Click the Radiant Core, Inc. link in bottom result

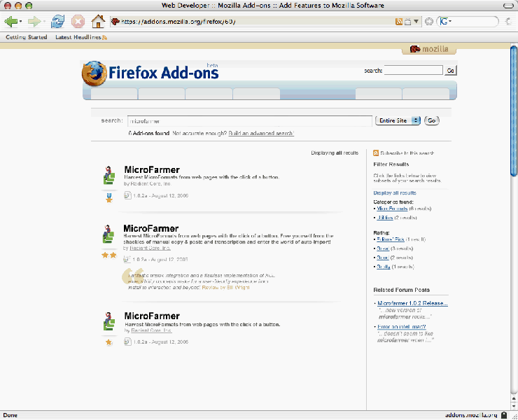tap(151, 330)
